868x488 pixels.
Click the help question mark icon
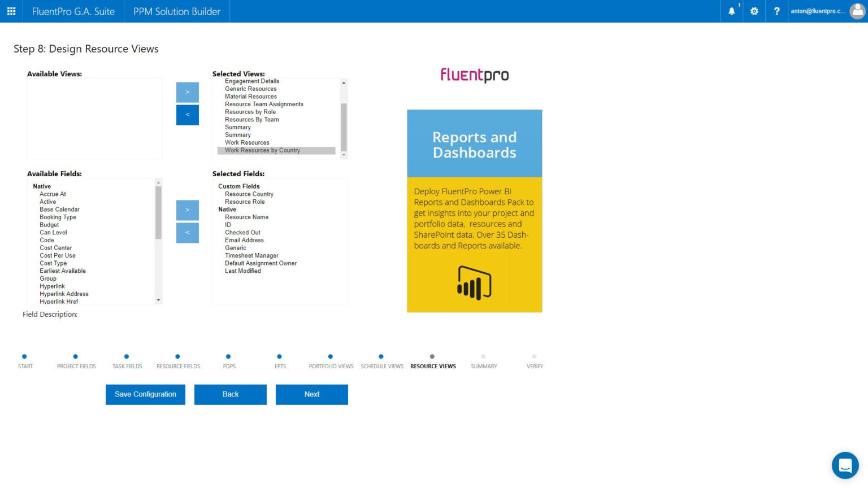(777, 11)
